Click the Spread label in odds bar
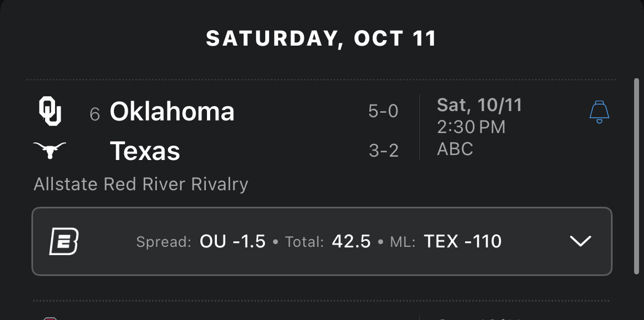The height and width of the screenshot is (320, 644). pyautogui.click(x=163, y=242)
